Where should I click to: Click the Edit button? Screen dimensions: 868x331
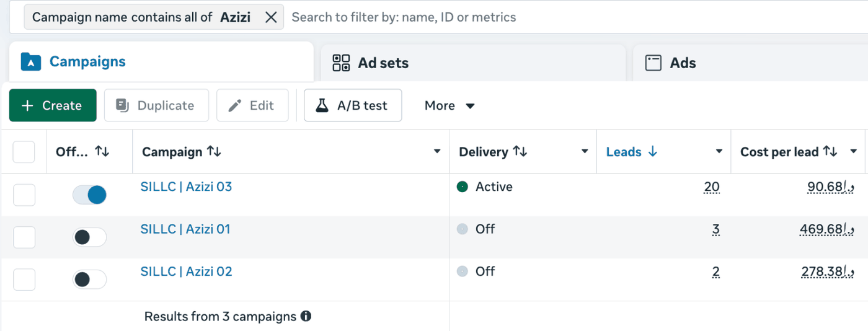click(252, 105)
